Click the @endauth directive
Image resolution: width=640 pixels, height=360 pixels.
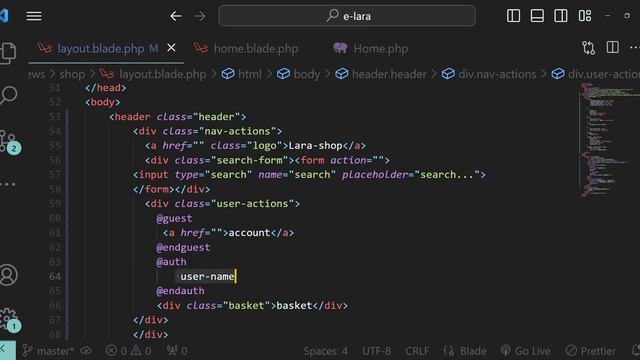pyautogui.click(x=180, y=291)
